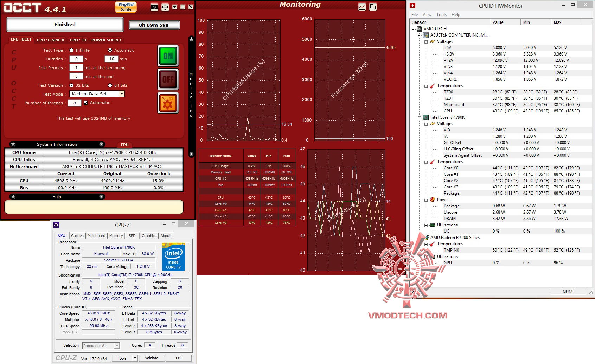Open the View menu in HWMonitor
The image size is (595, 364).
pos(427,15)
